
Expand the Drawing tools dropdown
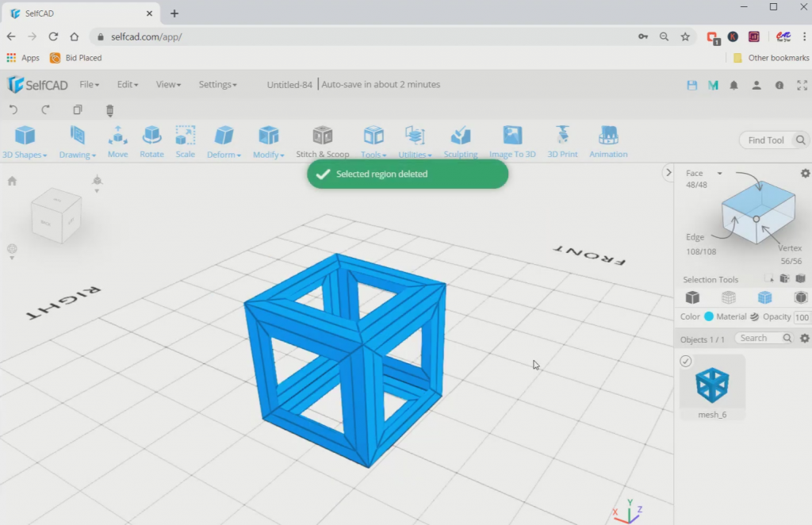[77, 155]
